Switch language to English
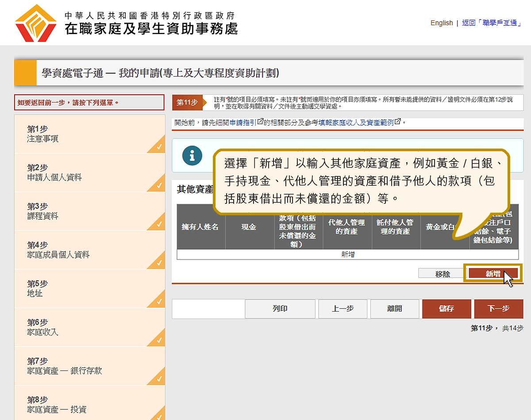 click(x=441, y=23)
